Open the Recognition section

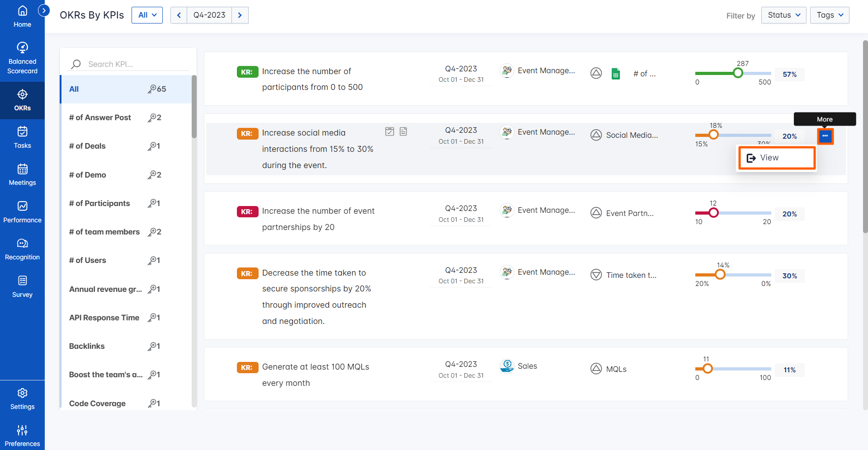22,249
